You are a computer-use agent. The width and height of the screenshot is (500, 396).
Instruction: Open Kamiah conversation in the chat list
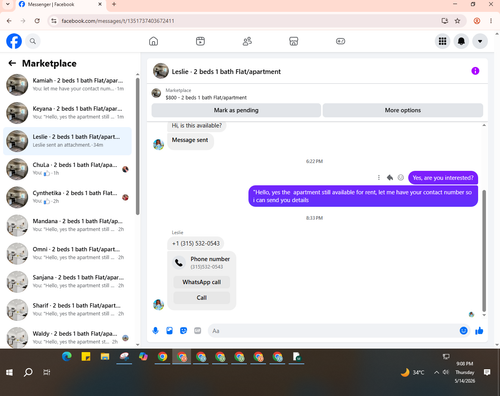[x=68, y=85]
